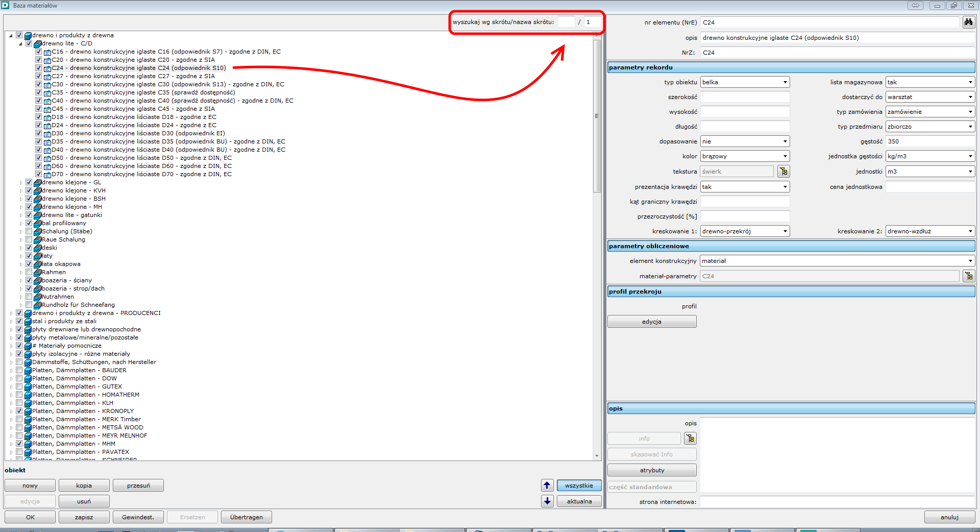Click the drewno klejone - GL folder icon
Viewport: 980px width, 532px height.
pos(38,182)
